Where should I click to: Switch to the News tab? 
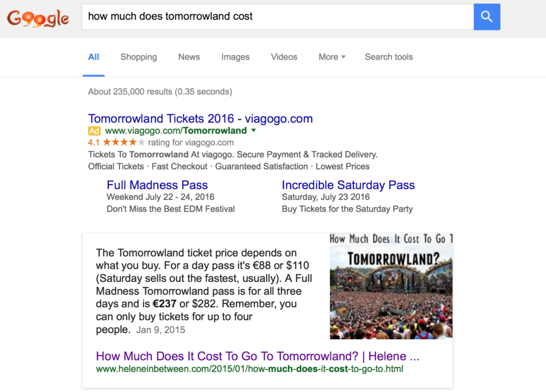point(189,57)
